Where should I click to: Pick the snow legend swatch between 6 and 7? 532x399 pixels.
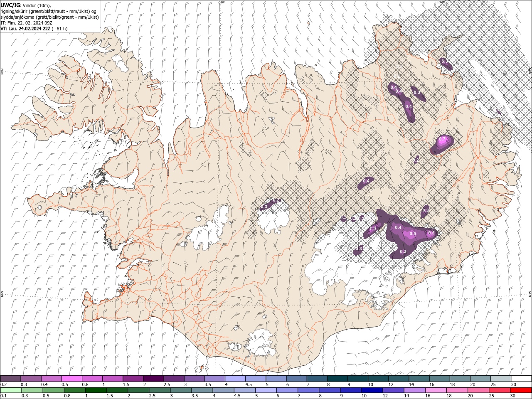click(x=296, y=378)
